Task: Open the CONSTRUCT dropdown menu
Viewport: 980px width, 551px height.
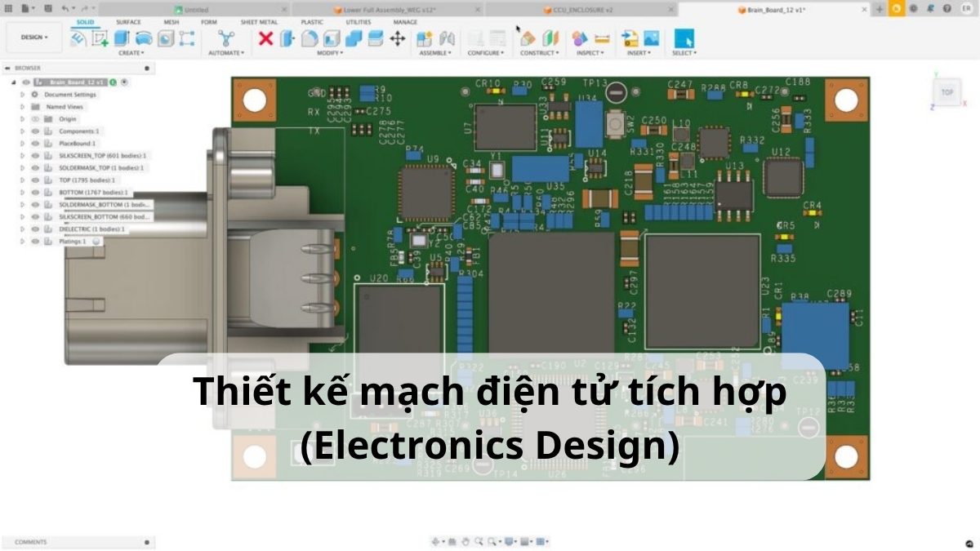Action: tap(540, 53)
